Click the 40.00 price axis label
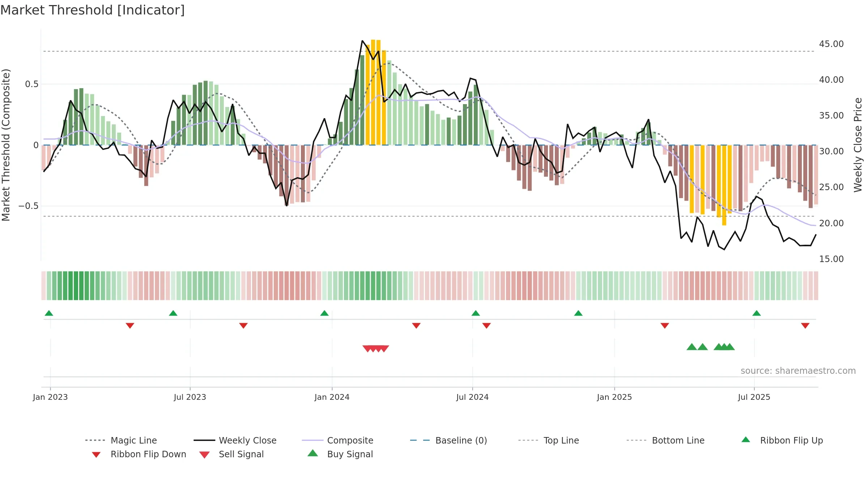868x488 pixels. (831, 80)
